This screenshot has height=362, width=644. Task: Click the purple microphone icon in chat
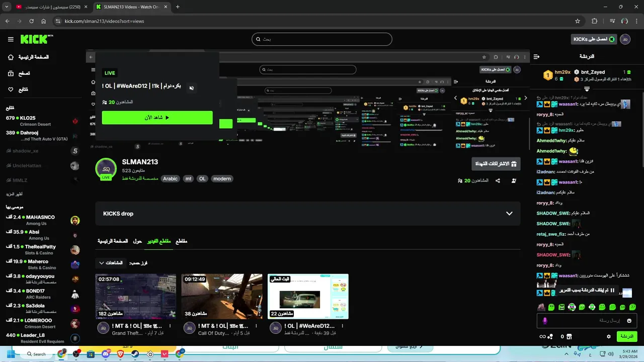545,321
